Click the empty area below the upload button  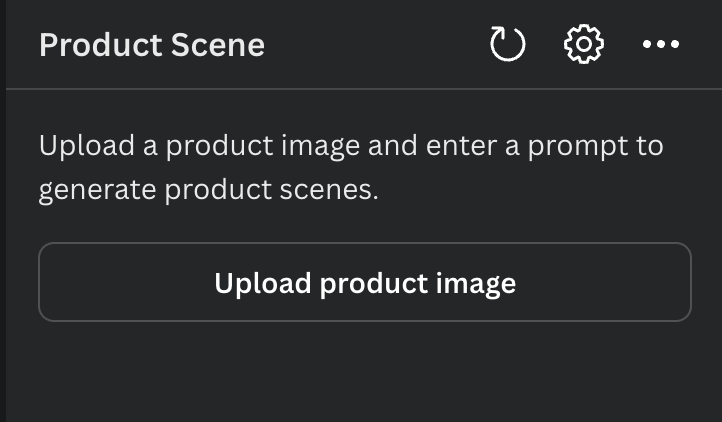click(365, 371)
